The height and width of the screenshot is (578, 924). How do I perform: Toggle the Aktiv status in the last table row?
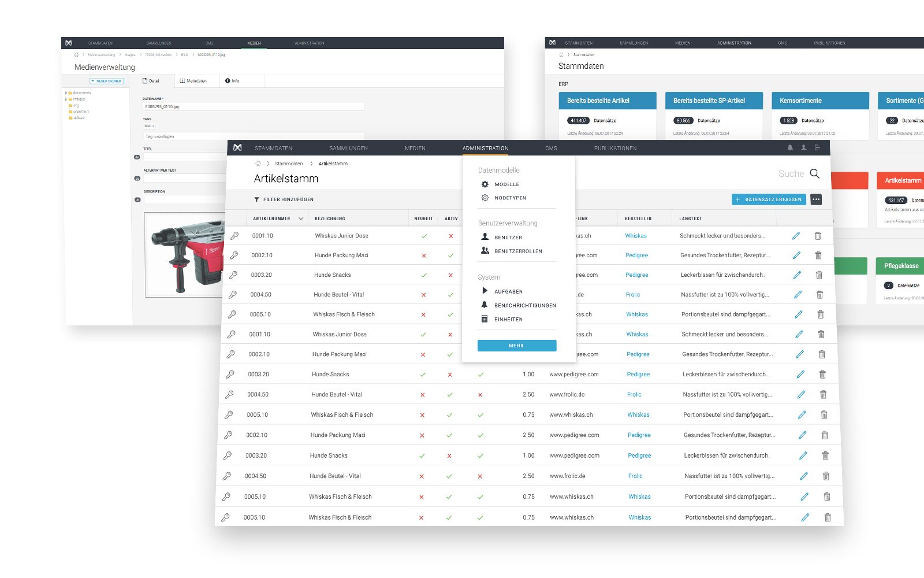click(449, 518)
